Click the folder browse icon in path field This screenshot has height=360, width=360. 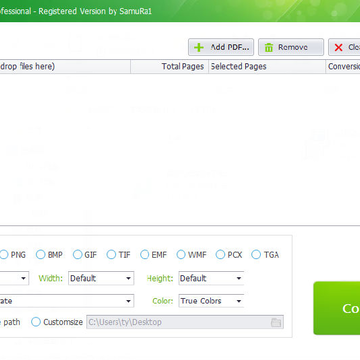pos(276,322)
